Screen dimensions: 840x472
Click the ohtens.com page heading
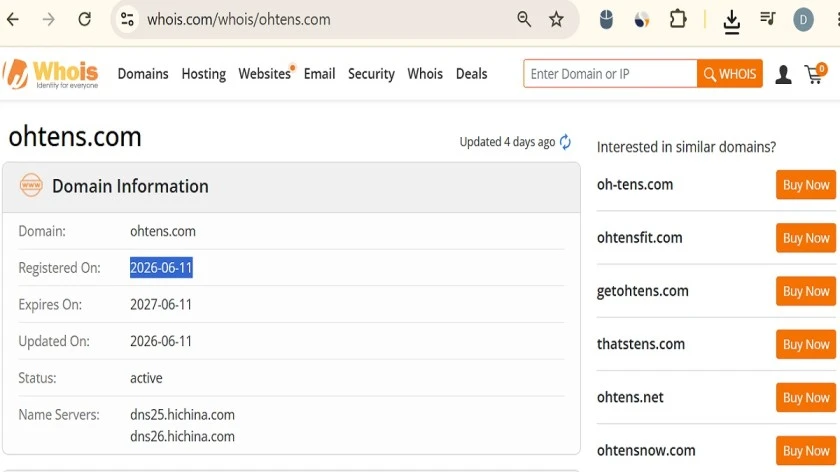tap(75, 137)
